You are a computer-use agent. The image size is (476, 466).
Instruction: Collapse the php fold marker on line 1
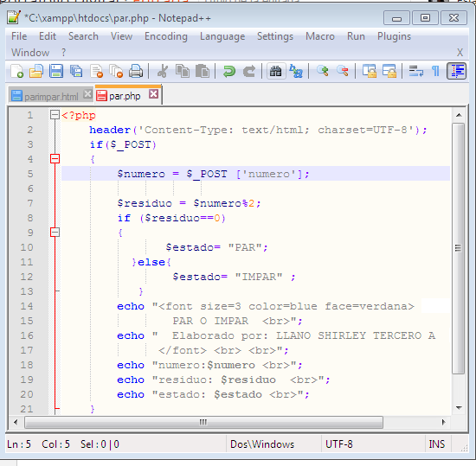[55, 115]
